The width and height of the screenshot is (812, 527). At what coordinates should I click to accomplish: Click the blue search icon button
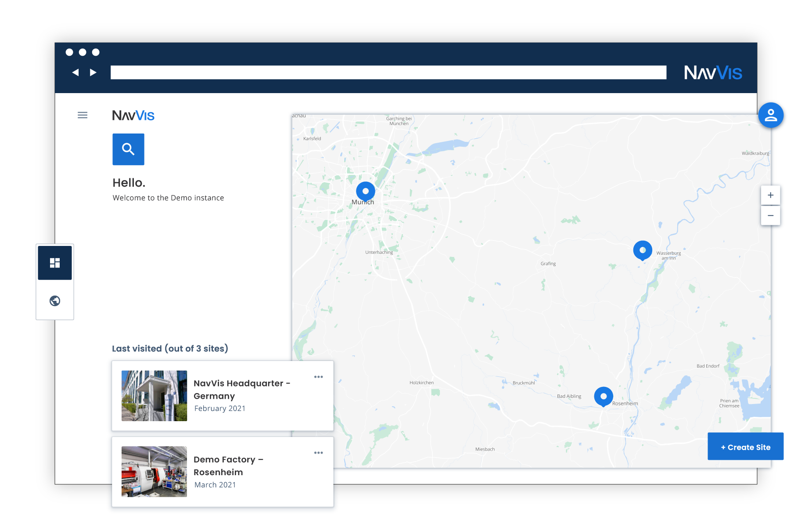(128, 149)
